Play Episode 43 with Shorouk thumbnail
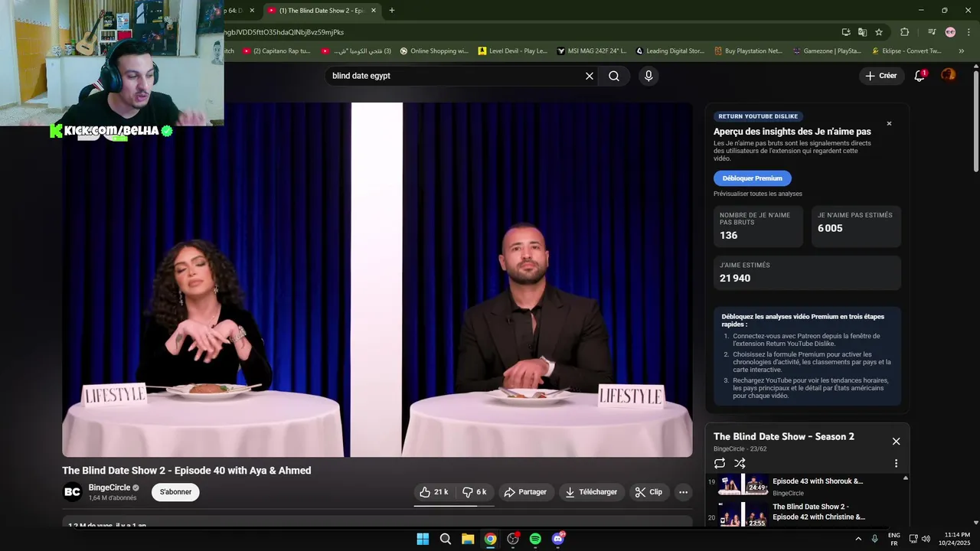 click(x=743, y=484)
